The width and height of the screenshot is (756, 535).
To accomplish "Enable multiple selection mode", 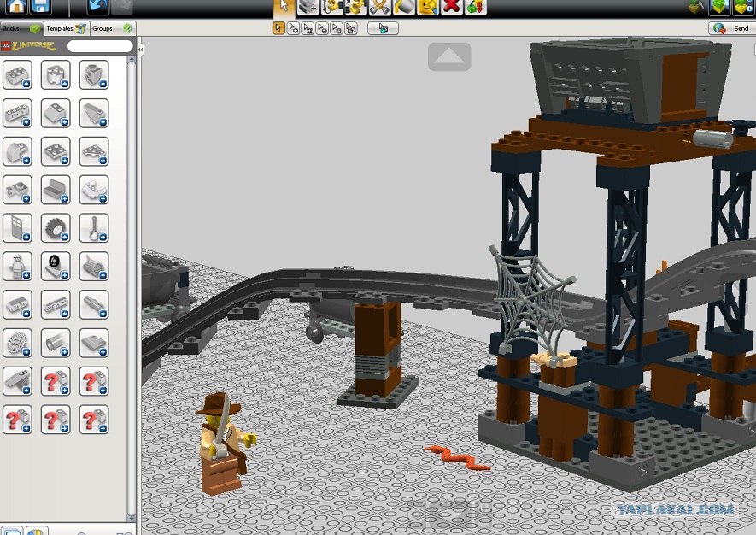I will click(x=293, y=28).
